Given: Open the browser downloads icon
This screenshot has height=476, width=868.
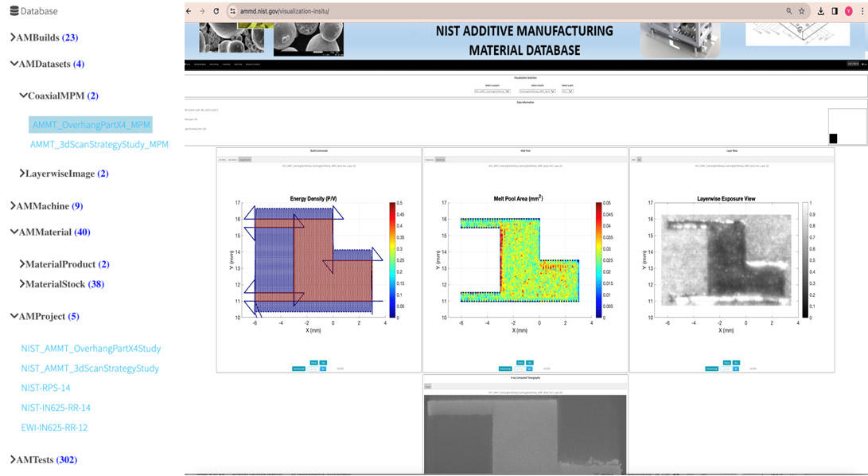Looking at the screenshot, I should point(821,11).
